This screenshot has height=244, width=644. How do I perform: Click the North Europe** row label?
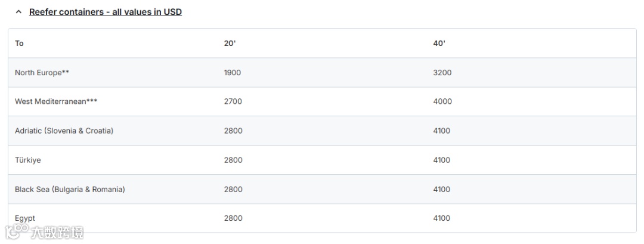[x=42, y=73]
